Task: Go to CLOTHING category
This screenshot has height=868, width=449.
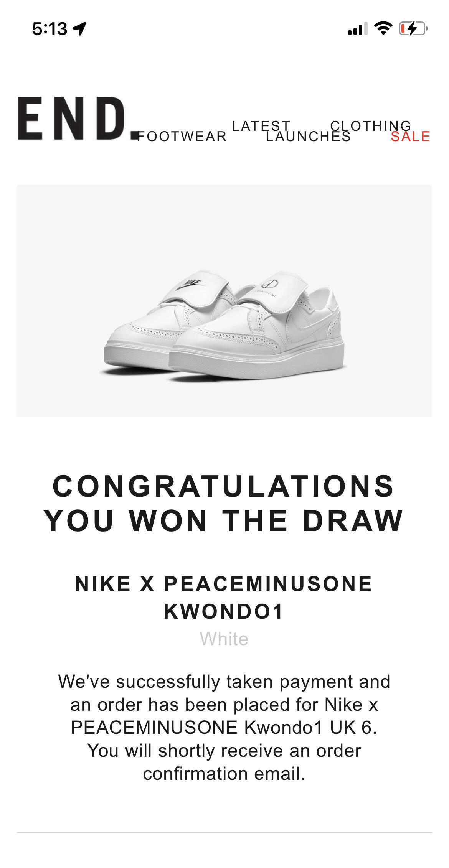Action: 371,126
